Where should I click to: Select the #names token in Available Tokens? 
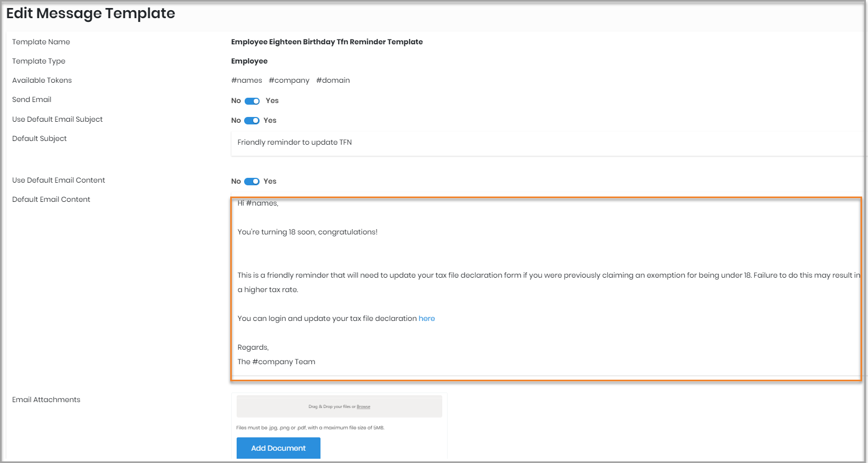(247, 81)
